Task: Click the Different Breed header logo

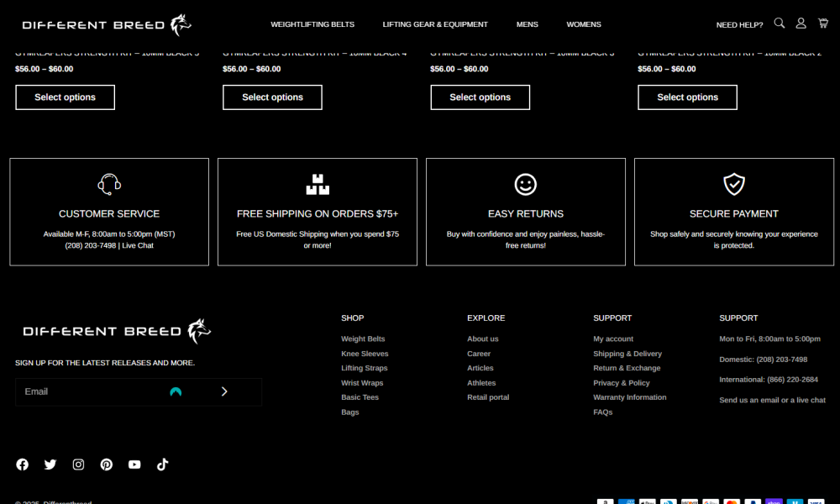Action: pyautogui.click(x=107, y=24)
